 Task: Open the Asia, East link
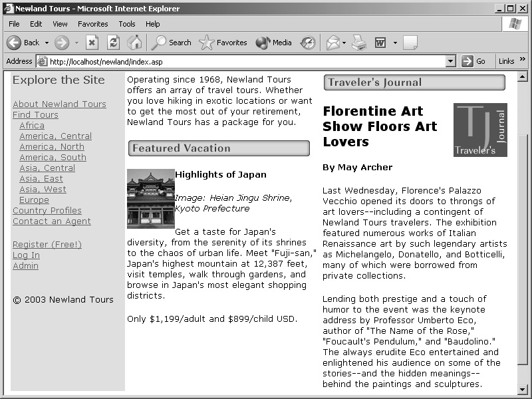click(41, 179)
